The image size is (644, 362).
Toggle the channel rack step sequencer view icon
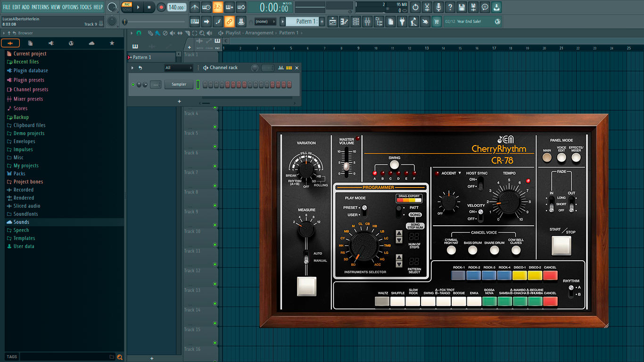tap(289, 68)
